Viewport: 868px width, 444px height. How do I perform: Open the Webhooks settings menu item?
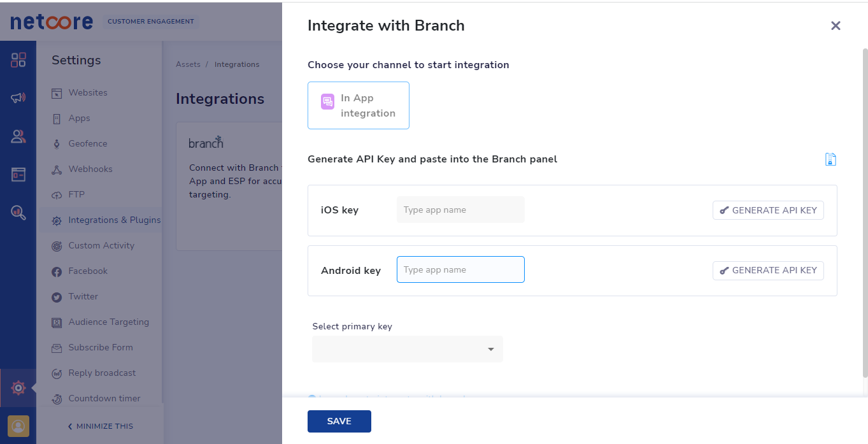(x=90, y=169)
